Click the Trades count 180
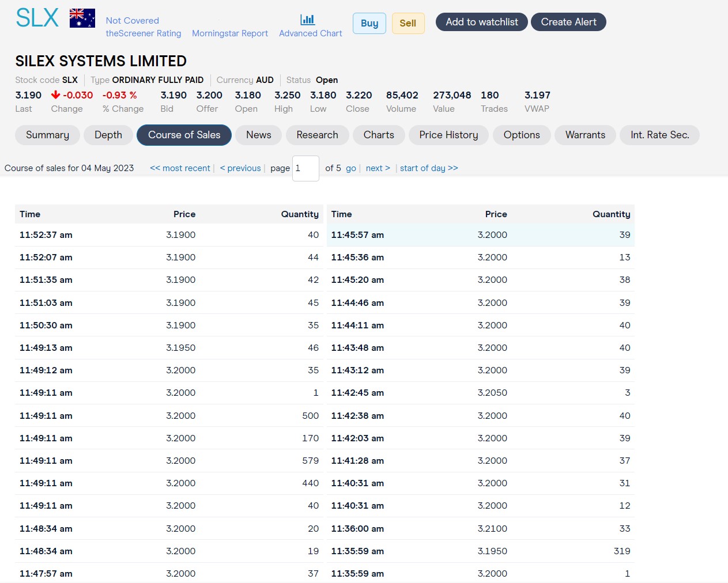Screen dimensions: 728x583 tap(490, 95)
